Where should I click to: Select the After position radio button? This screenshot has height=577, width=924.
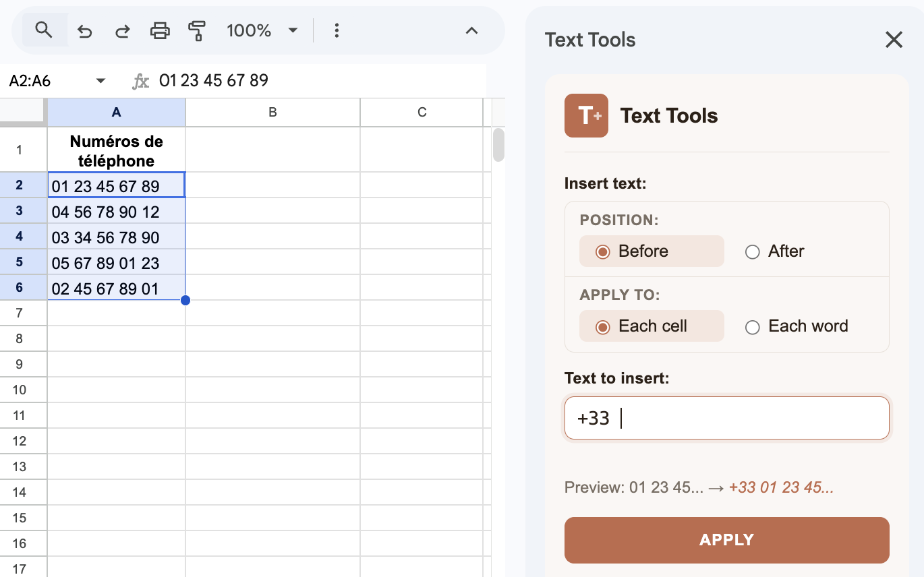(x=752, y=251)
